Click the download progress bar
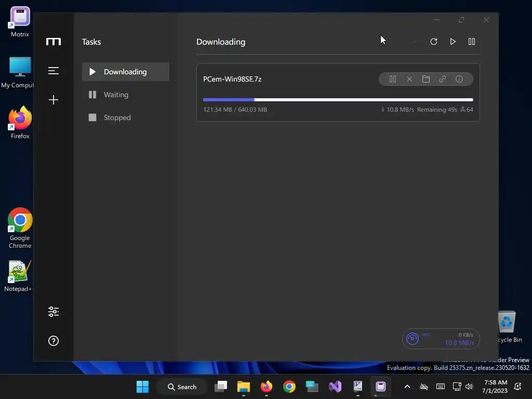 (x=338, y=100)
